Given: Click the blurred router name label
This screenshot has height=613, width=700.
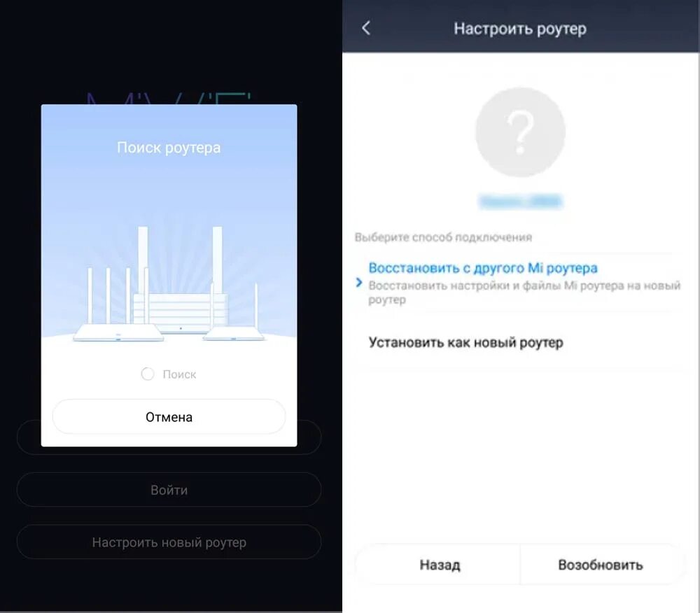Looking at the screenshot, I should (x=520, y=202).
